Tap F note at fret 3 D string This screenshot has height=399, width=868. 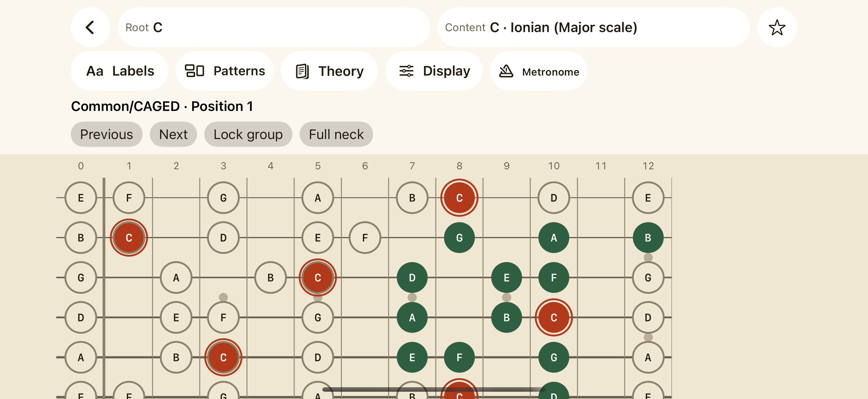(223, 317)
